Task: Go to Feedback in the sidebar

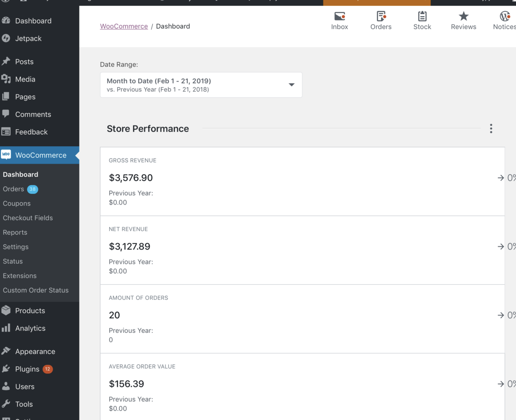Action: click(x=31, y=132)
